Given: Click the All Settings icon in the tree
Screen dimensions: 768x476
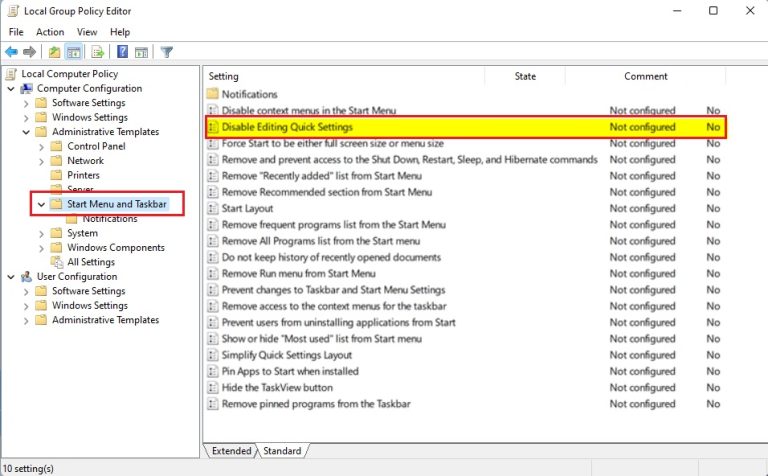Looking at the screenshot, I should (57, 262).
